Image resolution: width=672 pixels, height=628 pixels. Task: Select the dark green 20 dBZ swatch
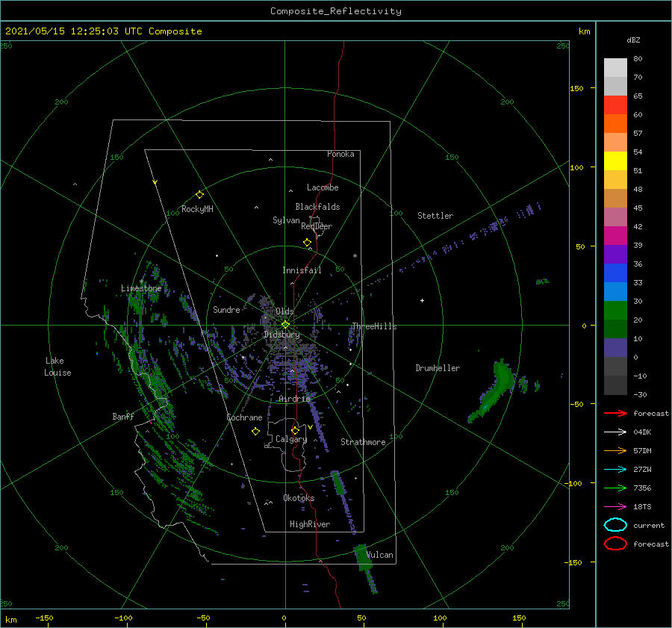[x=615, y=329]
